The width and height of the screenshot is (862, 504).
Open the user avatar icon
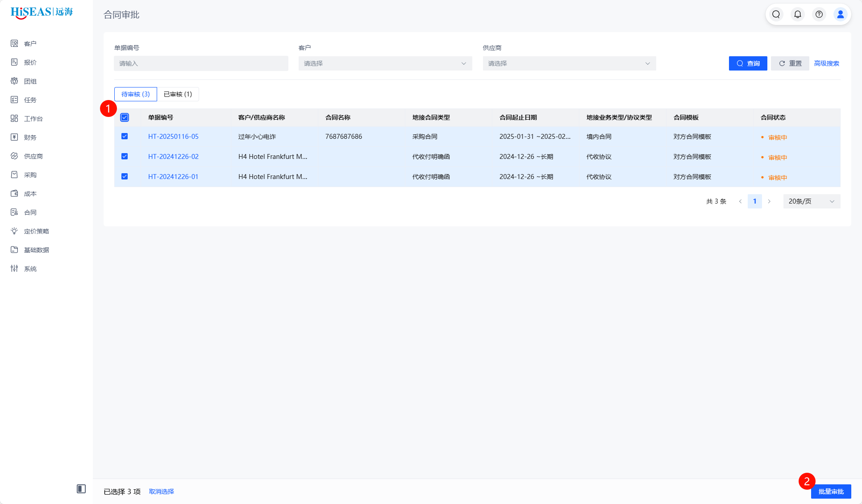[x=841, y=14]
